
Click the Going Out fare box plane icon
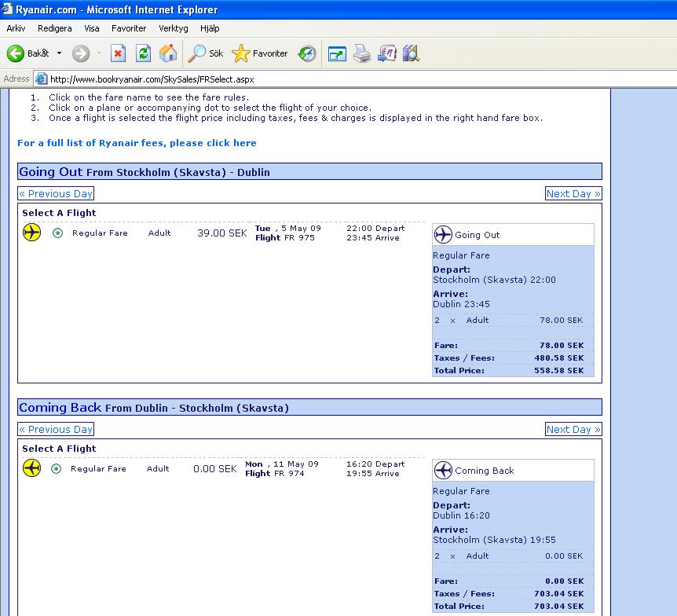(443, 235)
